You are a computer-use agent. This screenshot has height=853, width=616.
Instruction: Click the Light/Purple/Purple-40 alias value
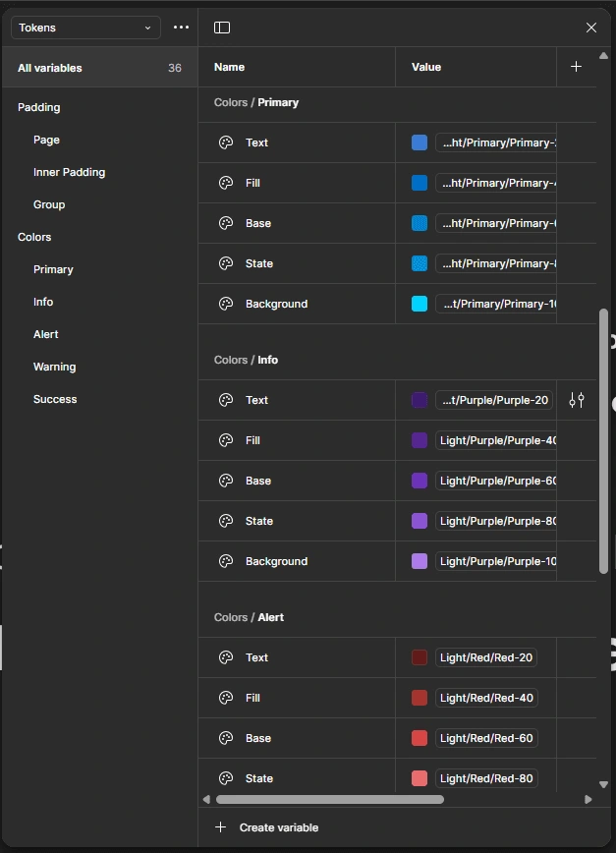pos(496,440)
